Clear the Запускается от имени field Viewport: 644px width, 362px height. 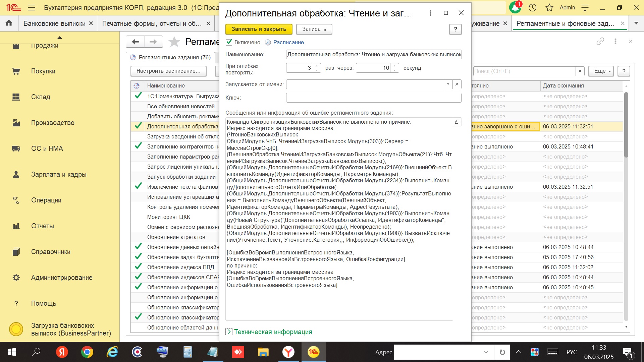457,84
